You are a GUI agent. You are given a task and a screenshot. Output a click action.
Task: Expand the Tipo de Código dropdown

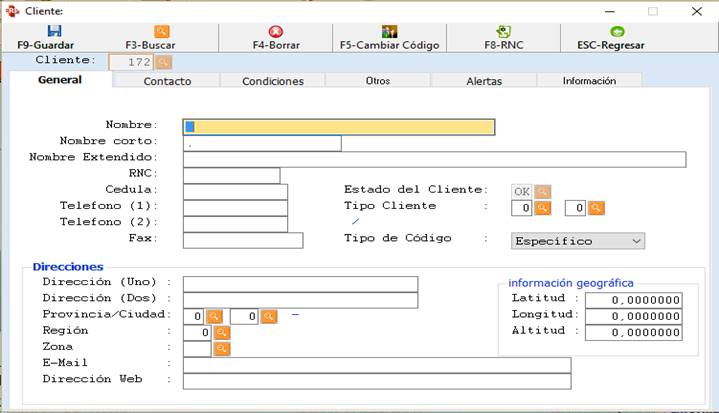click(636, 241)
